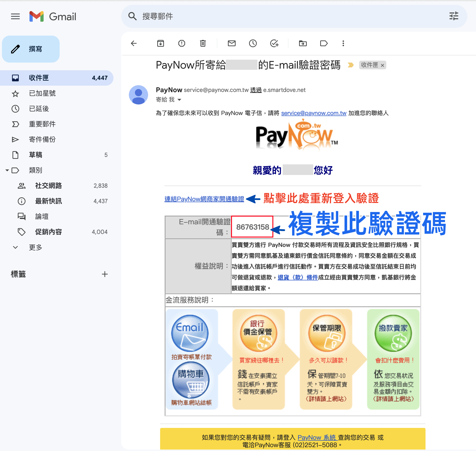
Task: Open 草稿 drafts folder
Action: click(57, 155)
